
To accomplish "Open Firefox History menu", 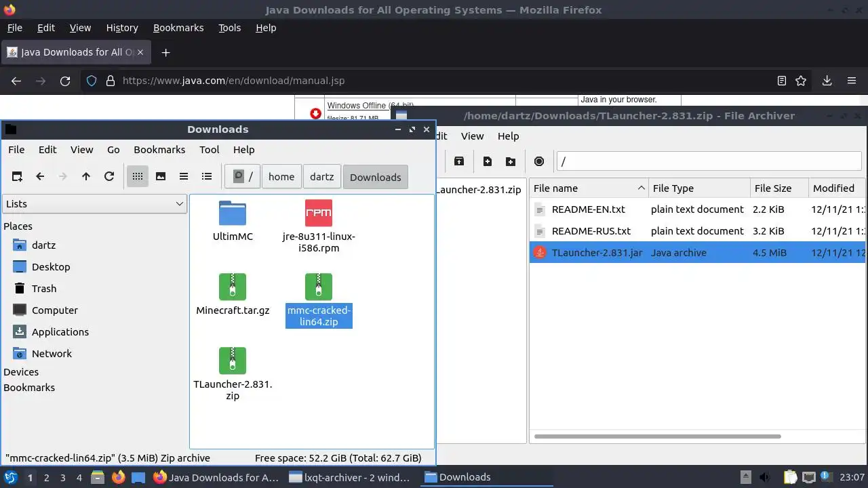I will [x=122, y=28].
